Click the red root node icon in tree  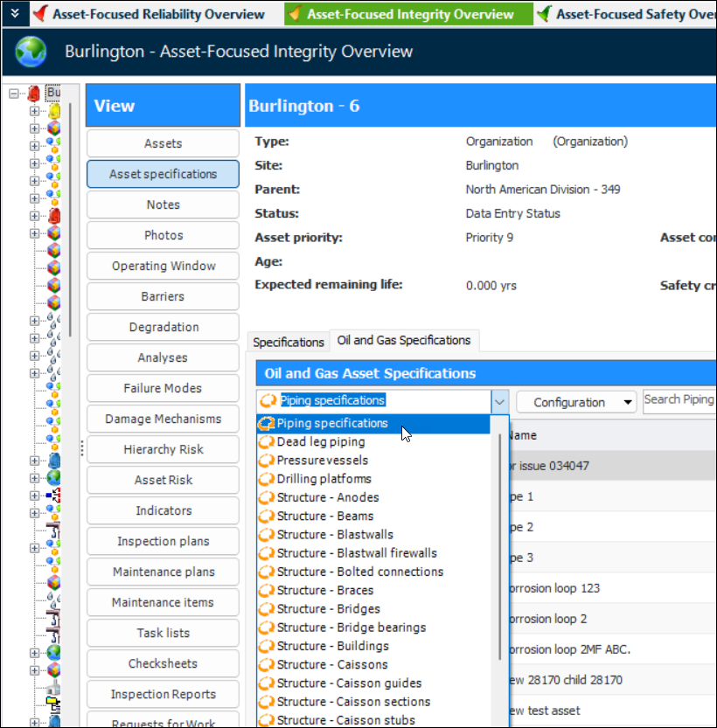pos(34,93)
